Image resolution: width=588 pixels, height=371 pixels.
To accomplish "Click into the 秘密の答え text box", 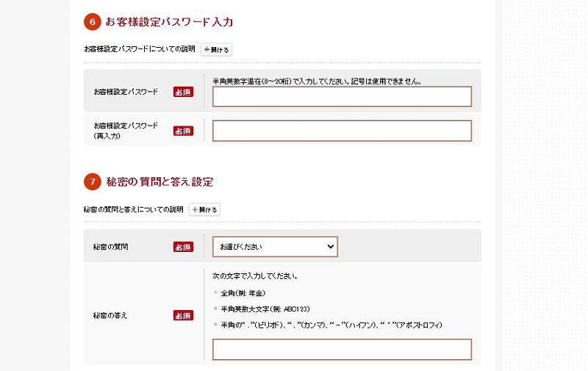I will (x=342, y=349).
